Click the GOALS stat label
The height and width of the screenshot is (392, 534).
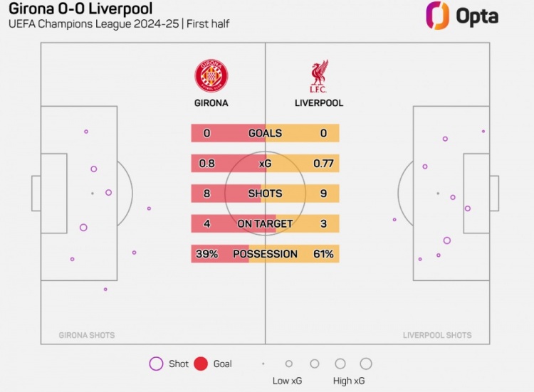pyautogui.click(x=265, y=133)
